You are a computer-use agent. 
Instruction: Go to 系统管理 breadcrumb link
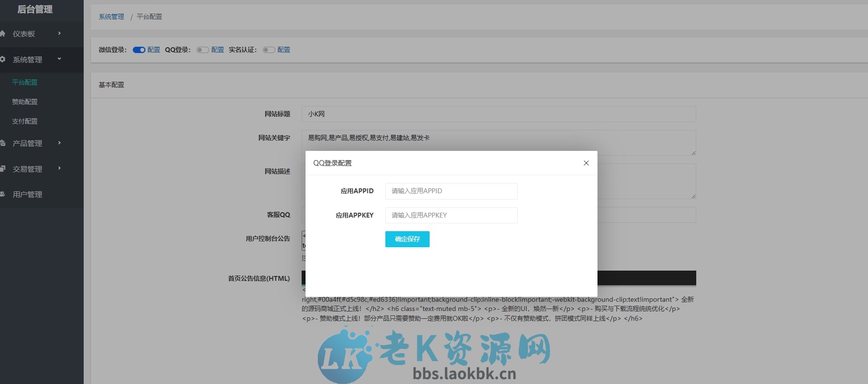[x=111, y=17]
